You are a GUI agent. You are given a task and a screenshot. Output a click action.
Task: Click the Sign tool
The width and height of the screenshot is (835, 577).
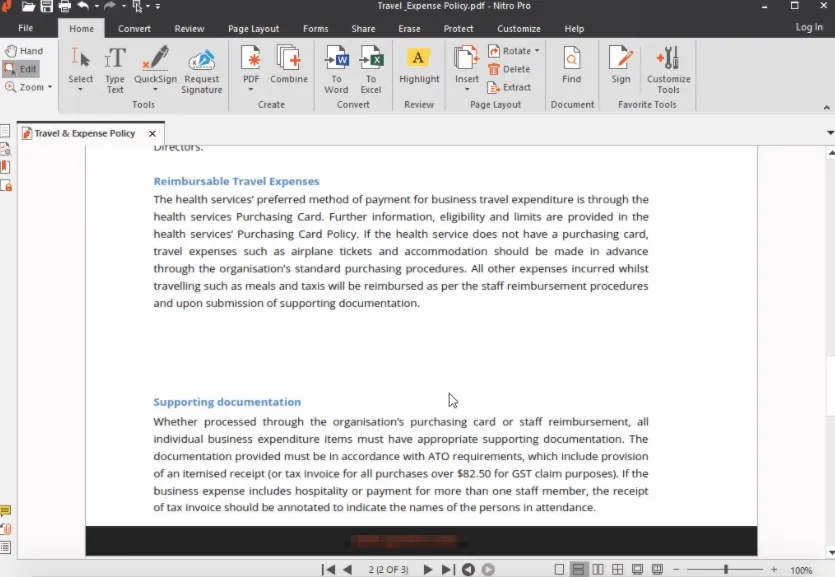[x=620, y=65]
